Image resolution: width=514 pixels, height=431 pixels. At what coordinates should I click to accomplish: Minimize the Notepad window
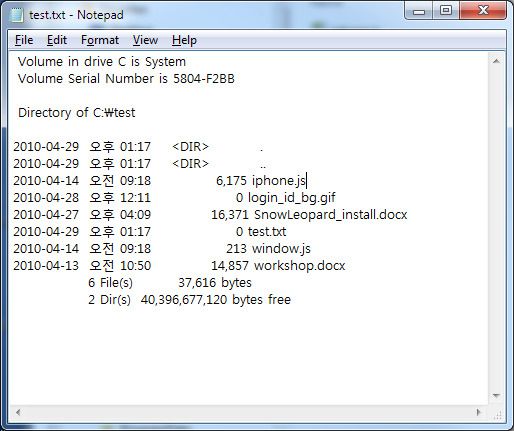pos(419,11)
